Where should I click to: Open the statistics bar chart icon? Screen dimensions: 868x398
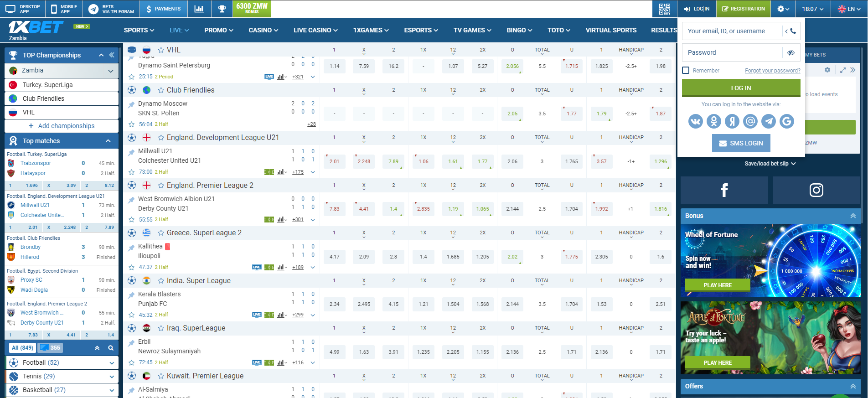tap(199, 9)
